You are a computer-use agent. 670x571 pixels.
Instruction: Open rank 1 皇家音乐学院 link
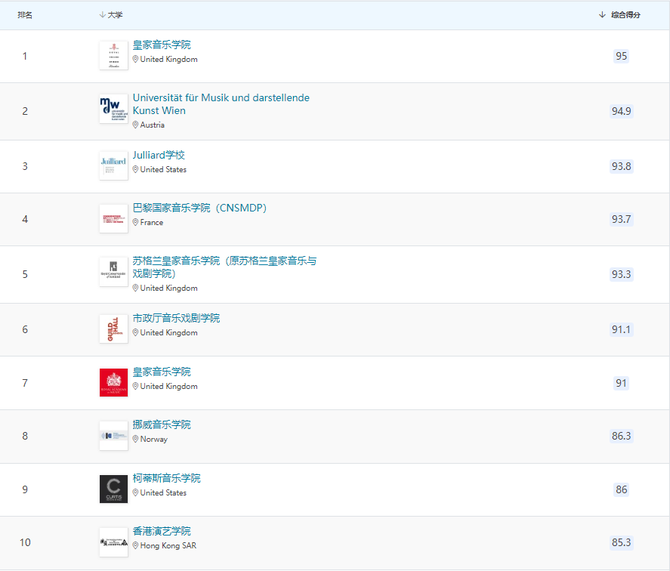coord(162,44)
